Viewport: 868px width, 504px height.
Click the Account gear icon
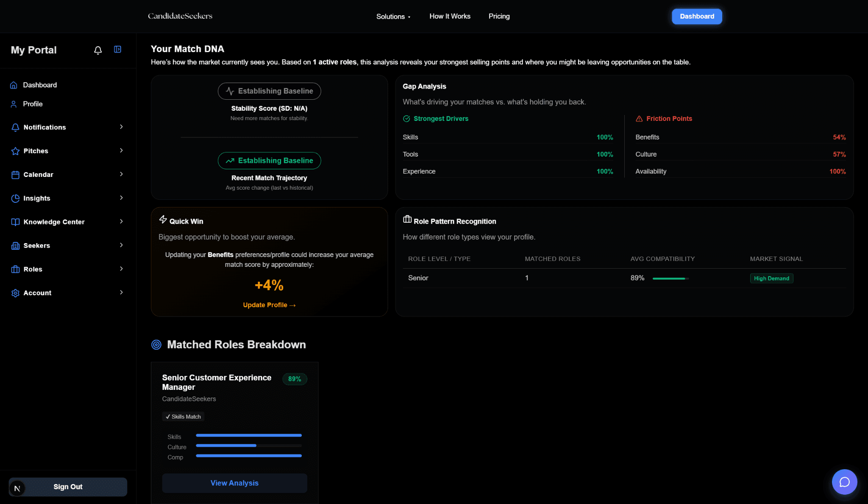tap(15, 293)
